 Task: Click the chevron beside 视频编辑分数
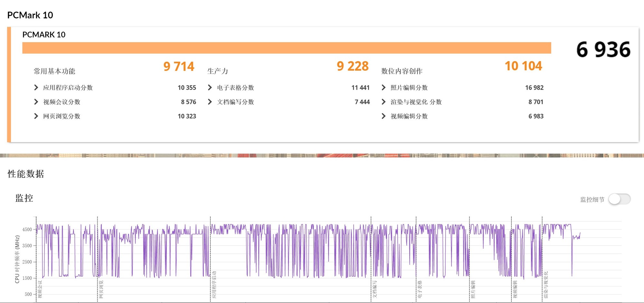[x=383, y=116]
